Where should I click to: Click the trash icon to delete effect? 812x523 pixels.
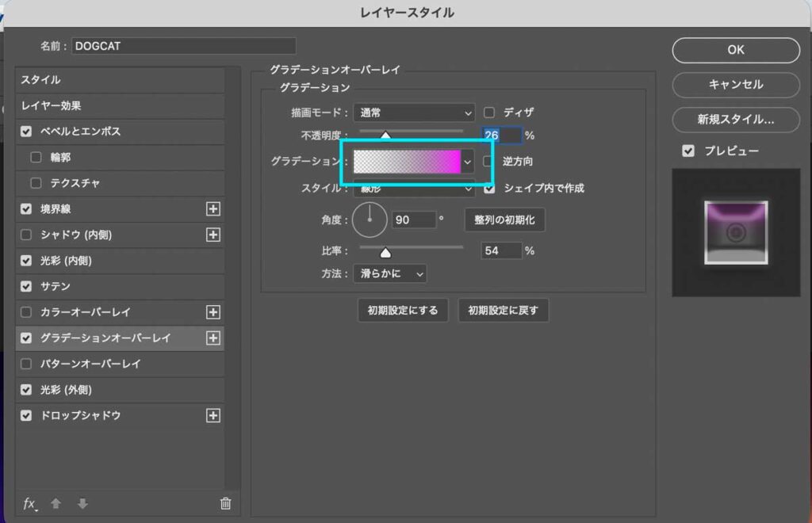224,503
